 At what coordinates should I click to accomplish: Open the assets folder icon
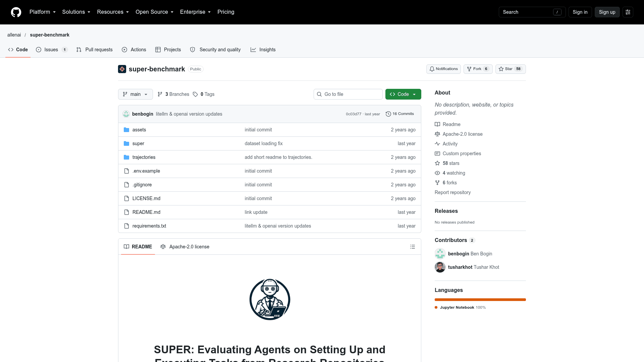[x=126, y=130]
